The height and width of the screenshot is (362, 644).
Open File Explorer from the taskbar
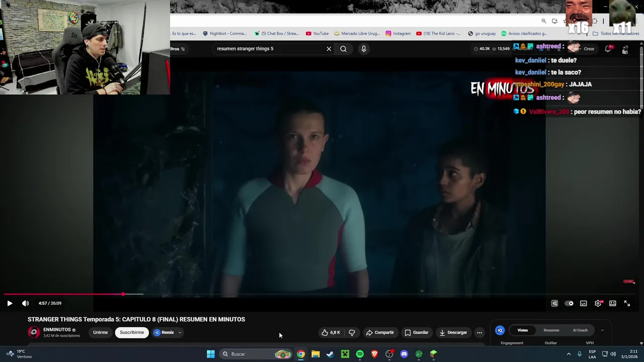(x=315, y=354)
